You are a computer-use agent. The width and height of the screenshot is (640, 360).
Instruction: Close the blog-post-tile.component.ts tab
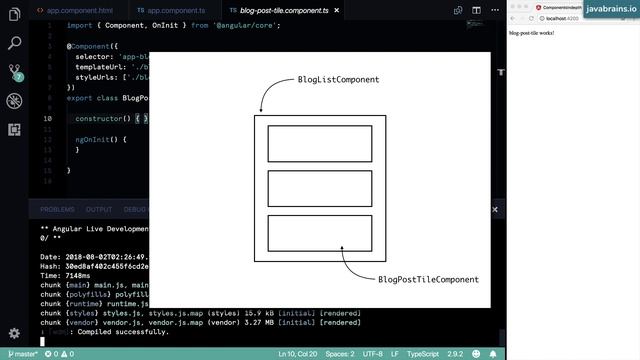pyautogui.click(x=337, y=10)
